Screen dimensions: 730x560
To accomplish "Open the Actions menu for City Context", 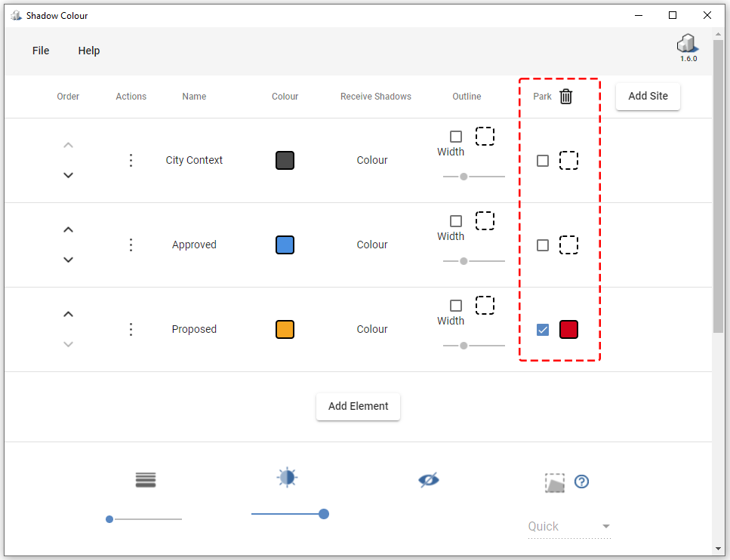I will coord(131,160).
